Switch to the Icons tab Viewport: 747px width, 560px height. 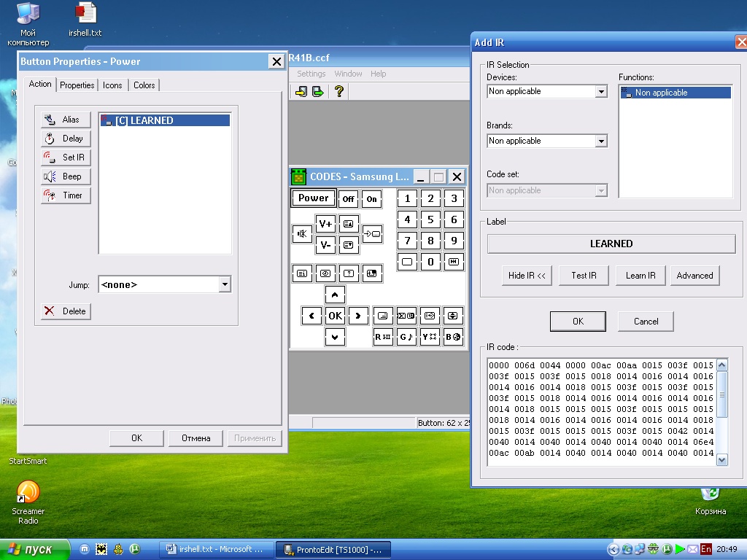point(112,85)
